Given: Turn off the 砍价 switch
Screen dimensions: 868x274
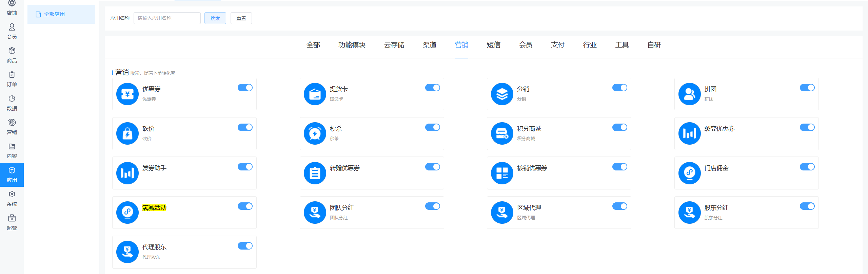Looking at the screenshot, I should click(x=245, y=127).
